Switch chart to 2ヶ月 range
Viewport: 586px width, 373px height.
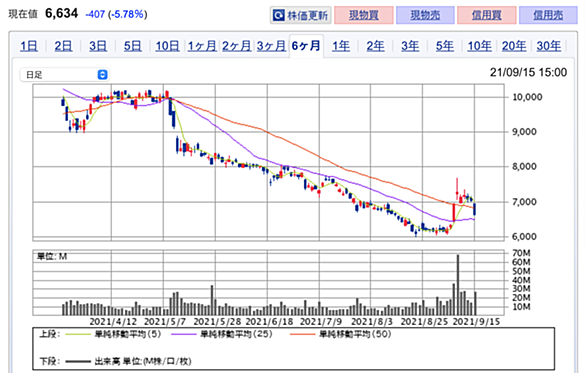coord(237,46)
